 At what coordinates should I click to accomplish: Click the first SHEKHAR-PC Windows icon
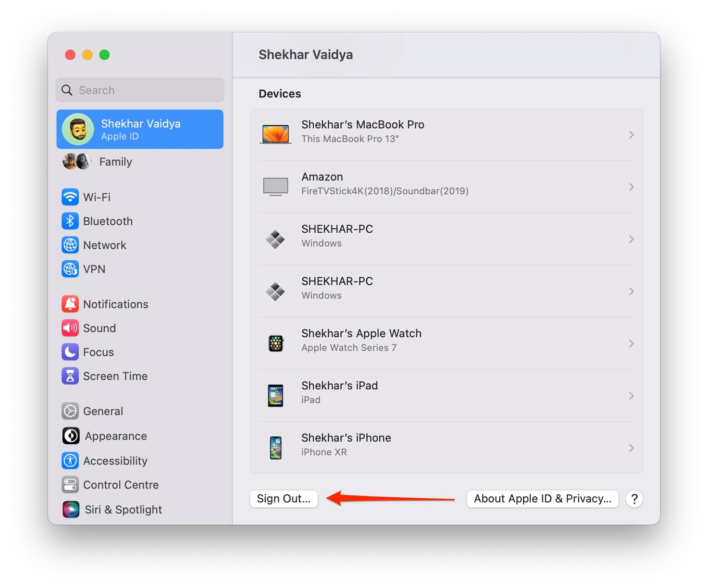click(275, 239)
